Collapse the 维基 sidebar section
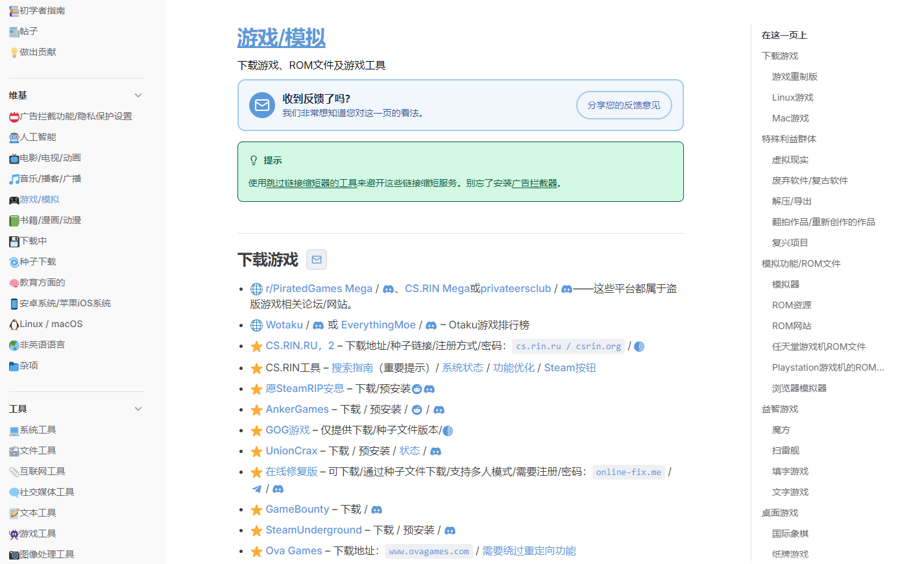 [138, 95]
